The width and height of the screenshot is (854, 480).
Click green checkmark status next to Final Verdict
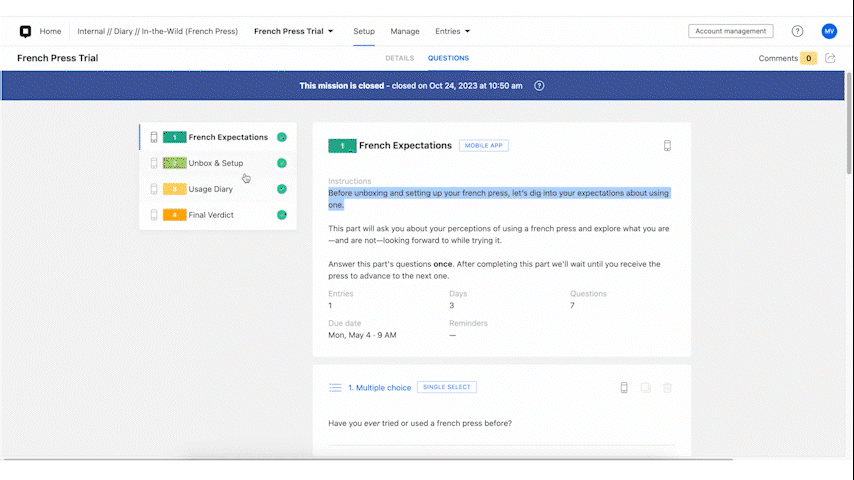(x=282, y=215)
